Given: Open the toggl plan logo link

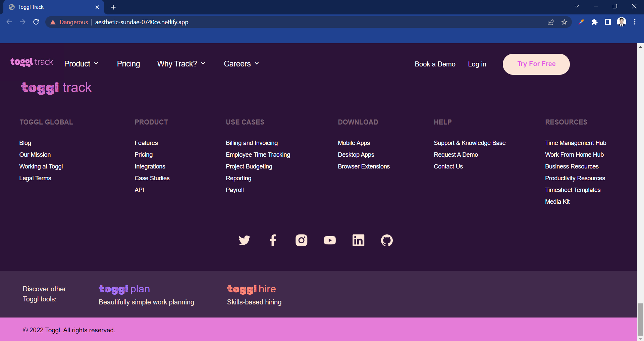Looking at the screenshot, I should pyautogui.click(x=124, y=289).
